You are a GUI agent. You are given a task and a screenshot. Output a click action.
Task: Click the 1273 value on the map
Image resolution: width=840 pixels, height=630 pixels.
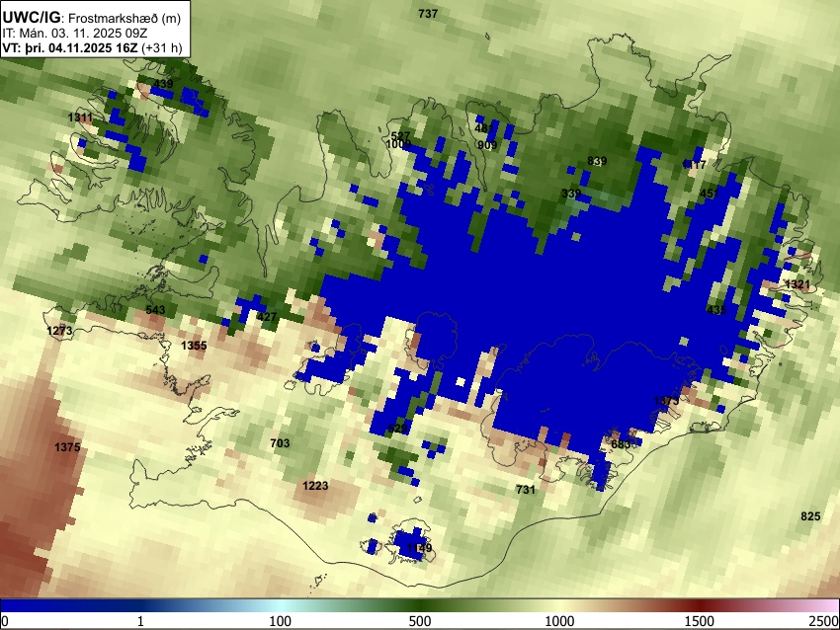pyautogui.click(x=59, y=330)
